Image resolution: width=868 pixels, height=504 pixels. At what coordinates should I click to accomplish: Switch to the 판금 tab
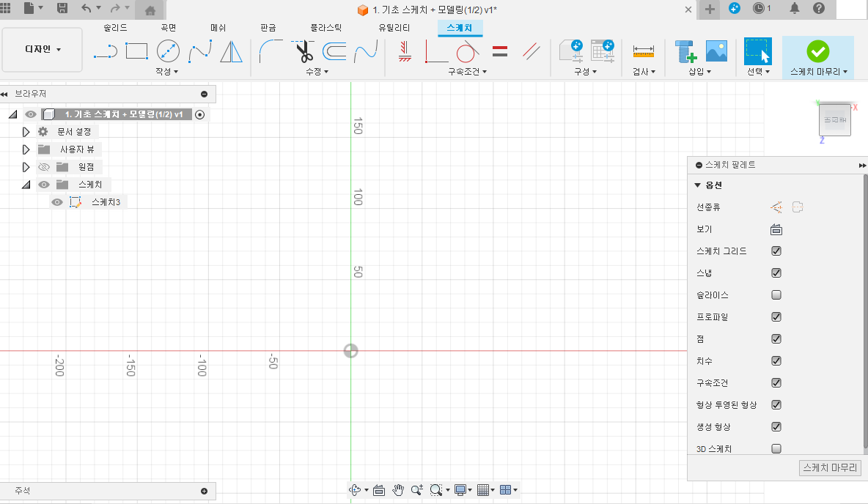[x=268, y=27]
